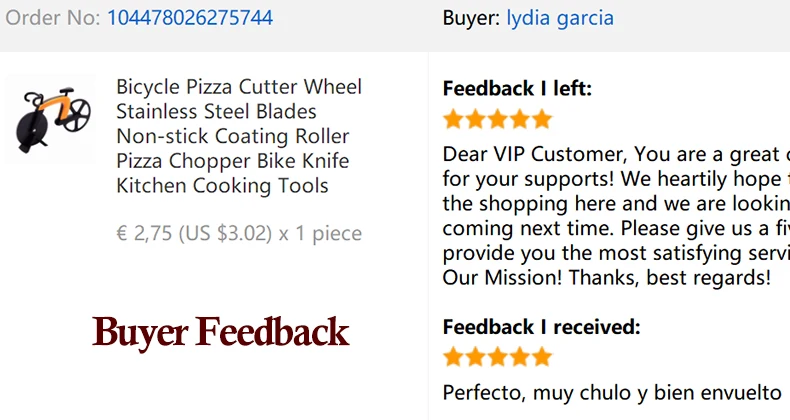
Task: Click fifth star in Feedback I received
Action: [542, 357]
